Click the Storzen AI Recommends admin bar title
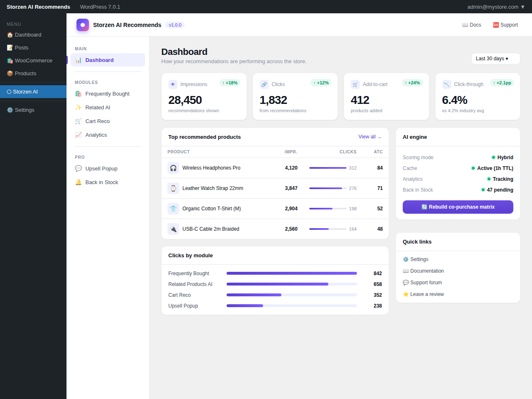This screenshot has width=532, height=399. point(38,7)
